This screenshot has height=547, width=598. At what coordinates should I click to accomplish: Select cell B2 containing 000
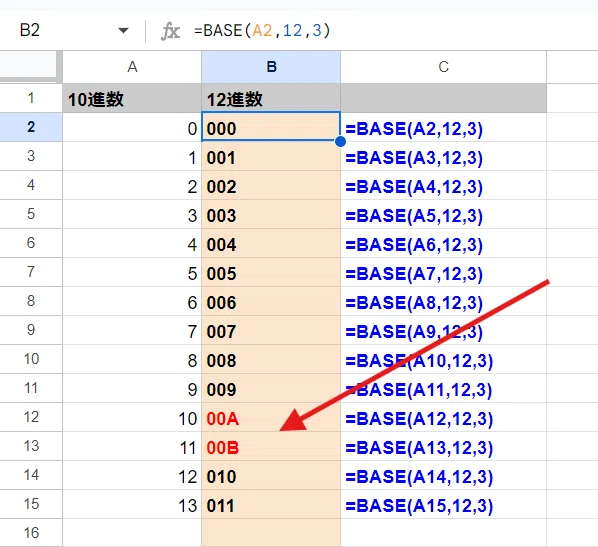click(x=271, y=127)
